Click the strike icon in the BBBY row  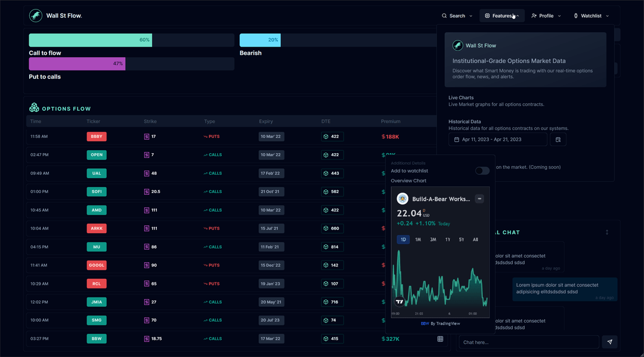[147, 136]
